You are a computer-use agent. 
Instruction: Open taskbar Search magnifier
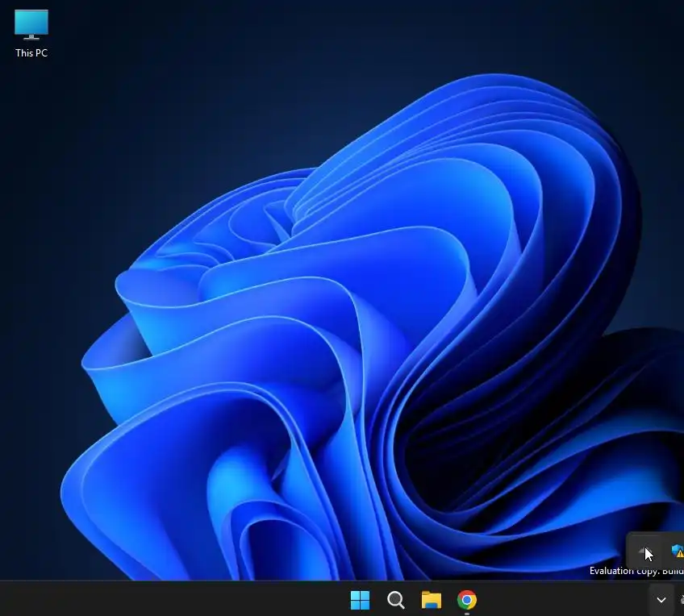(x=396, y=600)
